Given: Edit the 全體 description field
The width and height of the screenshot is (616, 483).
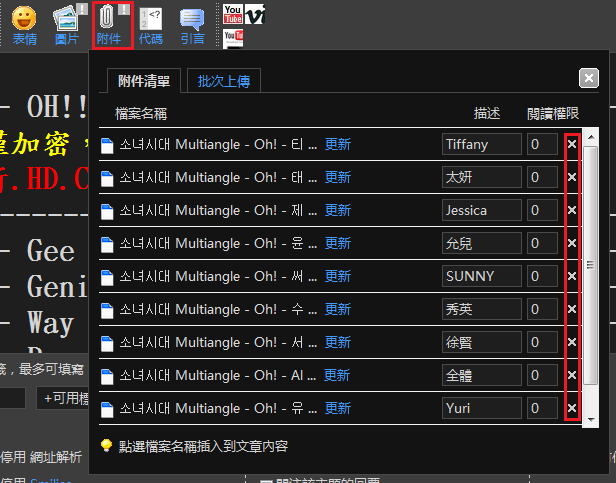Looking at the screenshot, I should click(x=482, y=375).
